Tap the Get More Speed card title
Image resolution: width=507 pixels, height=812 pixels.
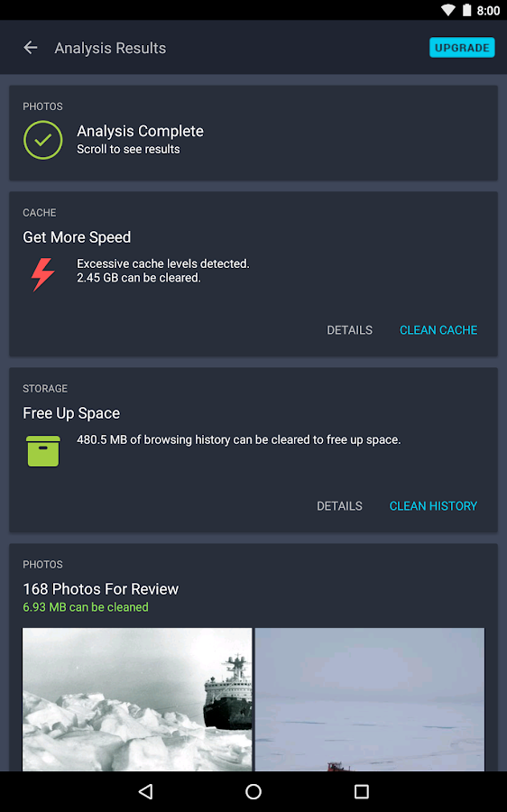pos(77,237)
